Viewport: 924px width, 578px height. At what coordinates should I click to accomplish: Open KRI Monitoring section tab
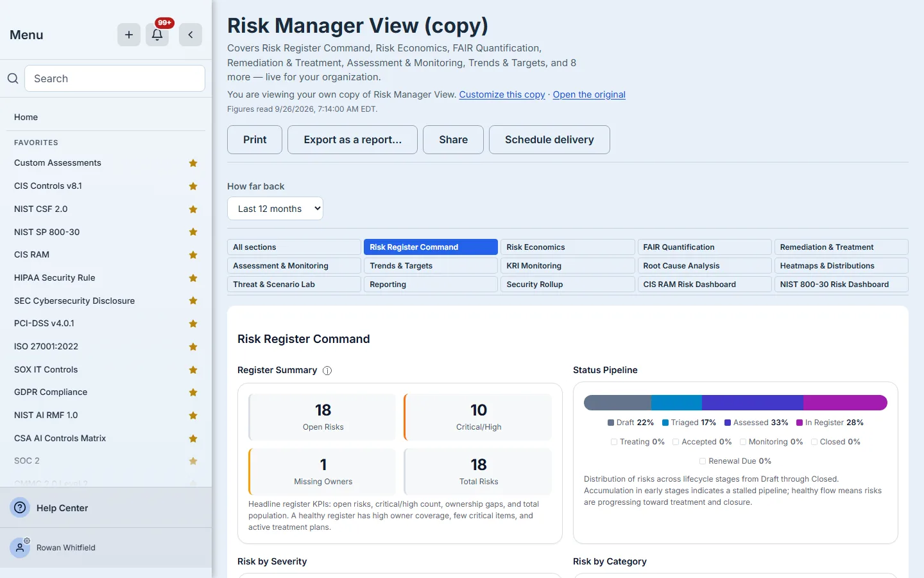[567, 266]
